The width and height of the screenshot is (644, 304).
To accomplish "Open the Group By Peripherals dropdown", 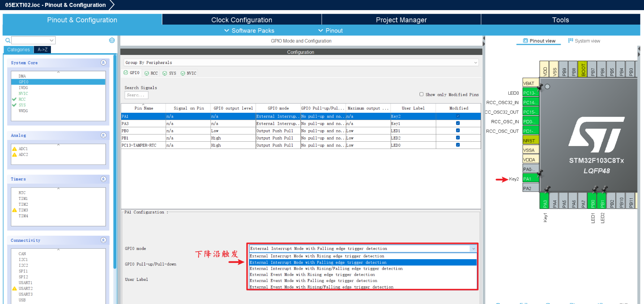I will point(301,63).
